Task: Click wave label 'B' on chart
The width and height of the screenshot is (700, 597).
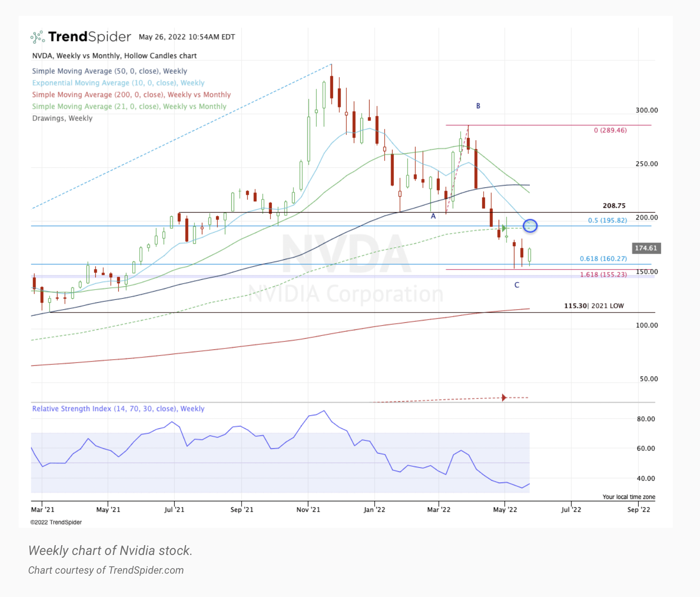Action: (478, 106)
